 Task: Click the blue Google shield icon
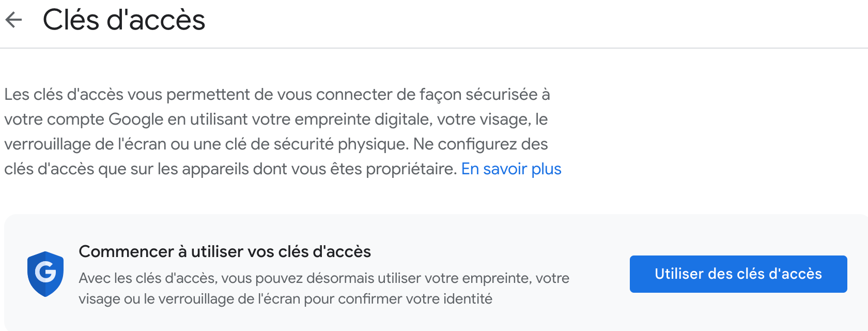[x=45, y=274]
